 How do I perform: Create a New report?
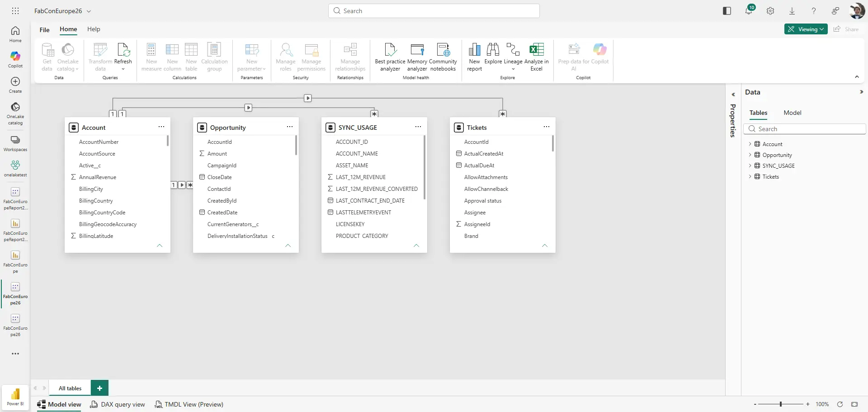click(x=474, y=57)
